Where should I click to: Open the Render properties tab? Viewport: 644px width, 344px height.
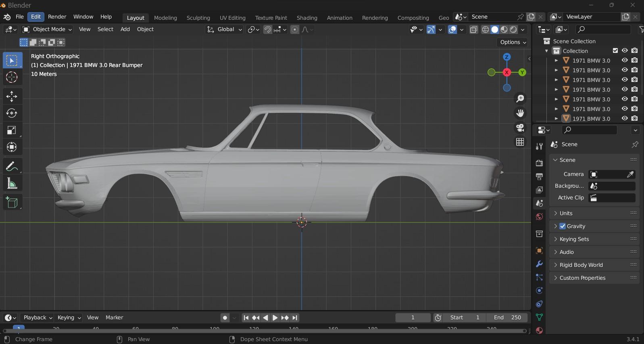click(539, 163)
